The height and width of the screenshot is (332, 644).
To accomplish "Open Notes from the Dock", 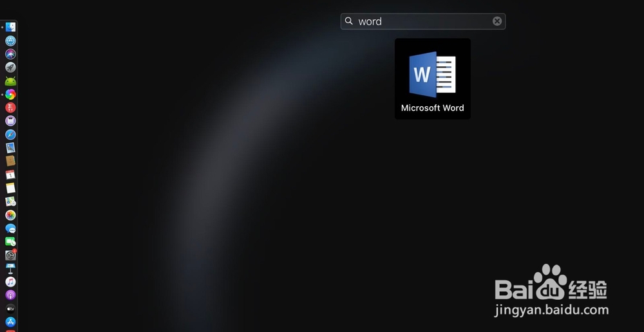I will [x=11, y=188].
